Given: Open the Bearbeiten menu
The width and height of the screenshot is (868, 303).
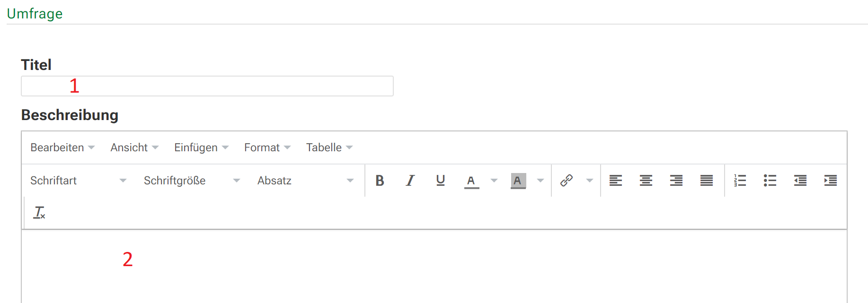Looking at the screenshot, I should (62, 147).
